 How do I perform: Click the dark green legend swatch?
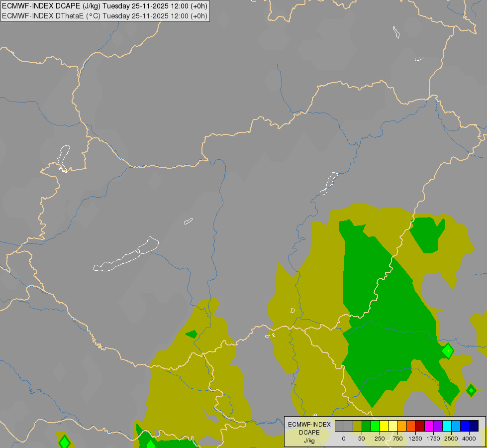coord(367,426)
